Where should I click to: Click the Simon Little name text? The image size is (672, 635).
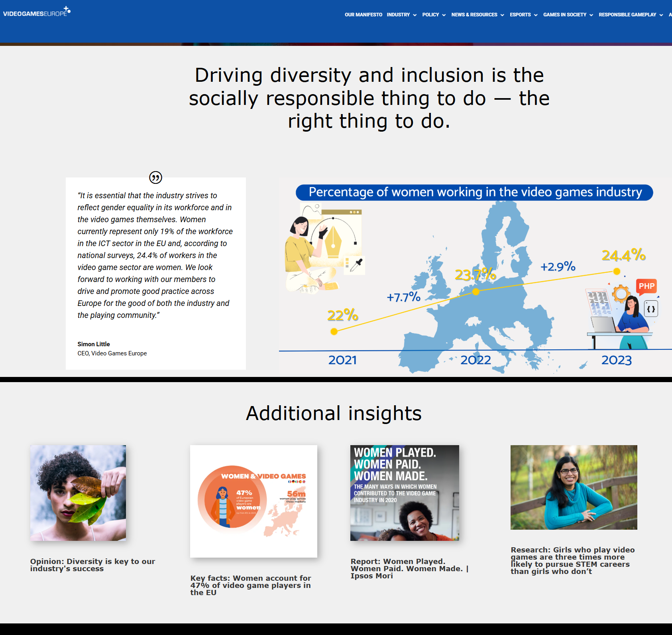pos(94,344)
